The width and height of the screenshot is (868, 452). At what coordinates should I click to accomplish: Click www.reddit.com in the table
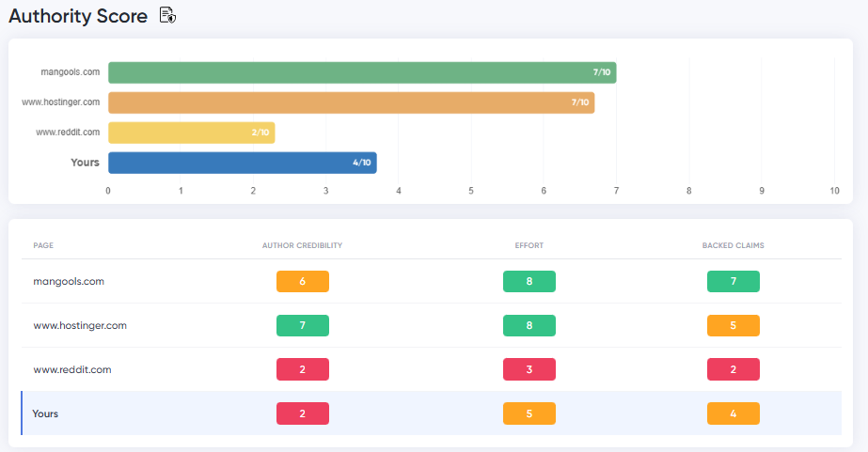tap(72, 369)
